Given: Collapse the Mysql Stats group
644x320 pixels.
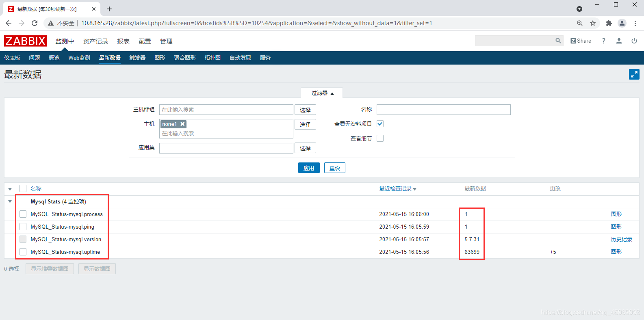Looking at the screenshot, I should tap(10, 201).
